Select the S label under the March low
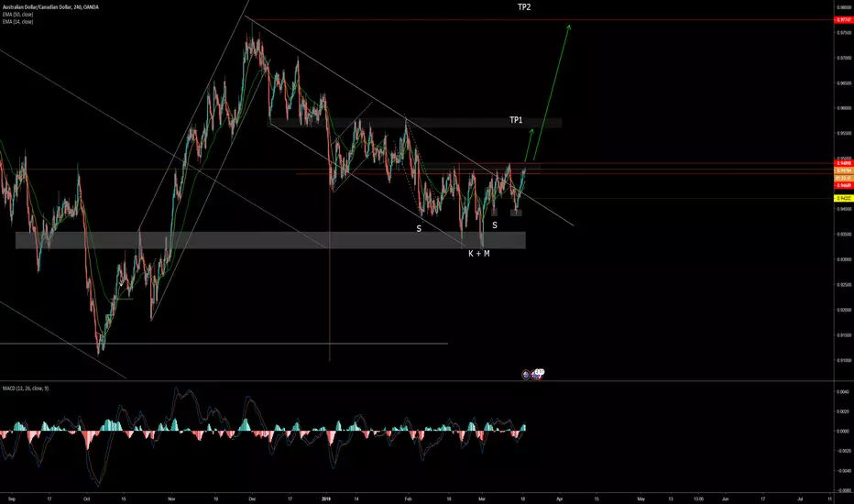The width and height of the screenshot is (854, 504). (495, 225)
